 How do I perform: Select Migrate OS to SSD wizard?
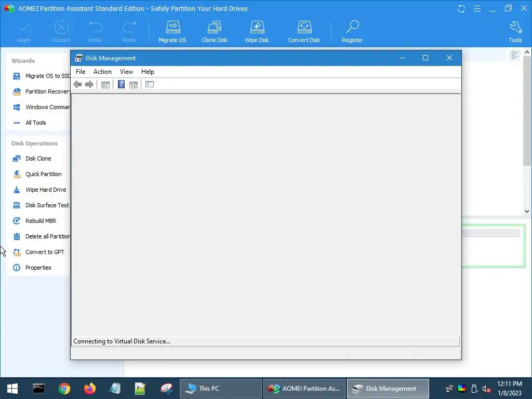(x=41, y=76)
